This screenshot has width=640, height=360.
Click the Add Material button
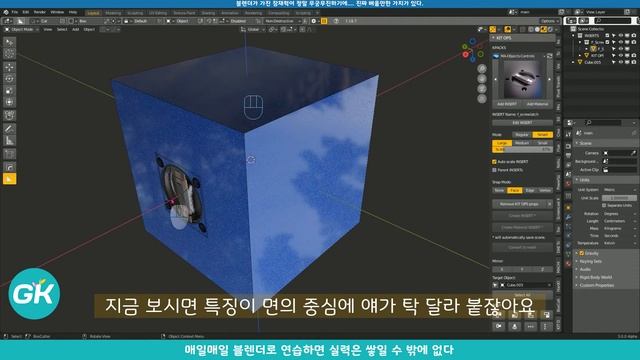pyautogui.click(x=538, y=104)
